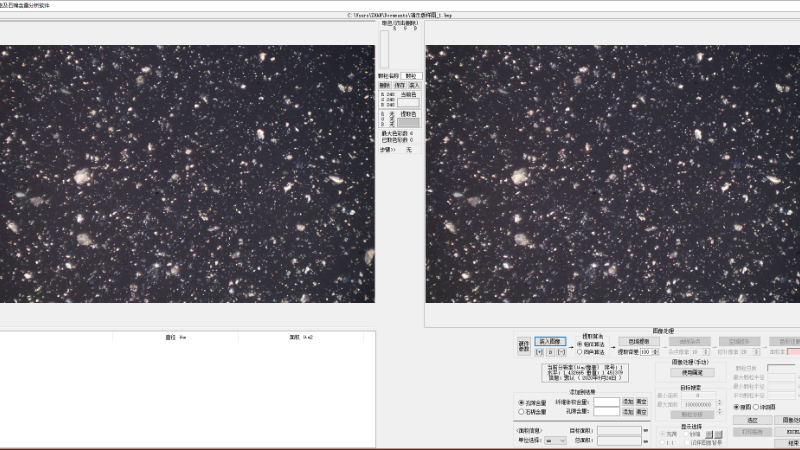Click the 颗粒名称 particle name input field
The image size is (800, 450).
410,76
